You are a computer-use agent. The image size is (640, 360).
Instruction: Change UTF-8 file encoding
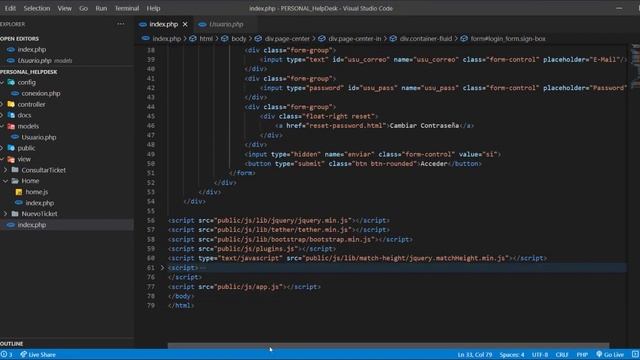coord(540,355)
